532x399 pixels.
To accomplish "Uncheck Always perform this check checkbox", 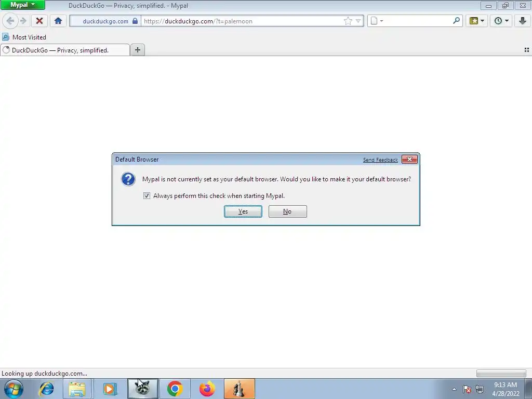I will click(x=147, y=196).
